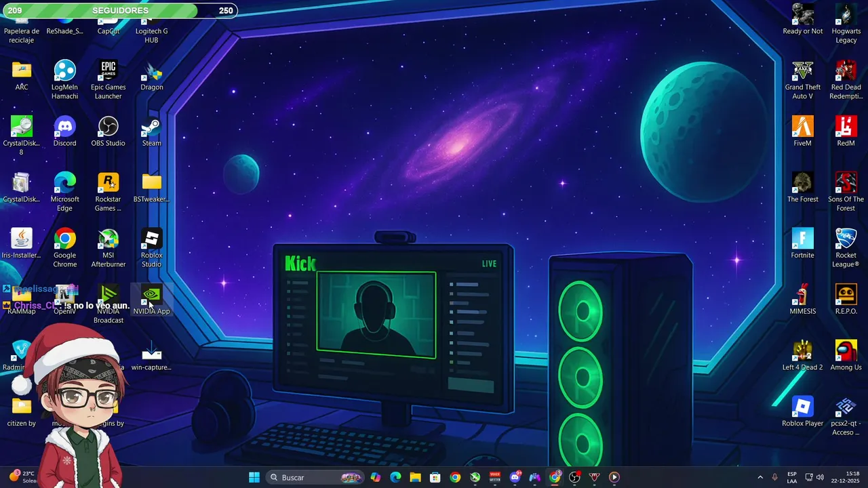
Task: Open Discord with notification badge in taskbar
Action: pyautogui.click(x=515, y=477)
